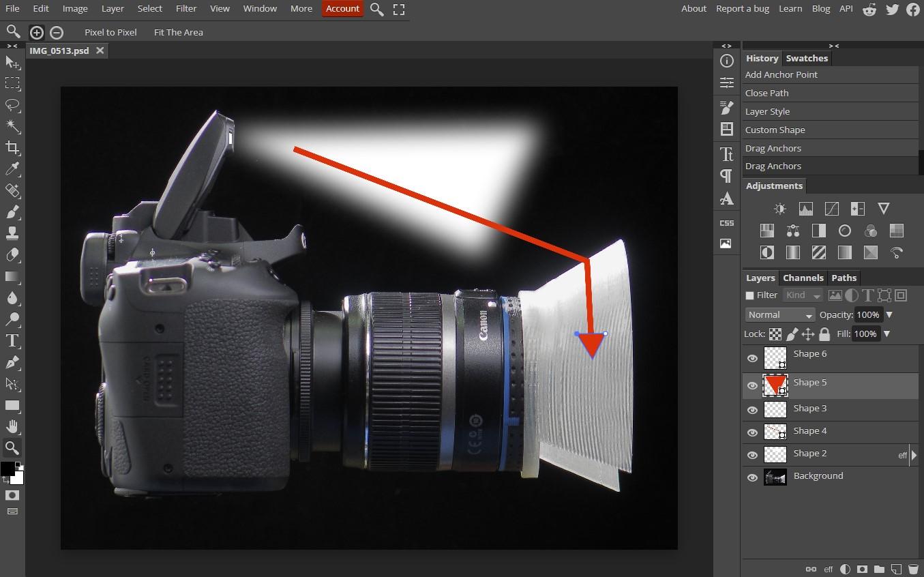
Task: Hide the Background layer
Action: [x=752, y=477]
